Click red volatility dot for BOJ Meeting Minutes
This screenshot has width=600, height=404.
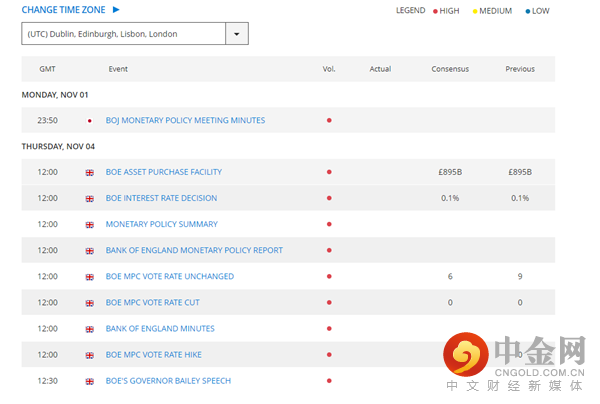tap(329, 120)
